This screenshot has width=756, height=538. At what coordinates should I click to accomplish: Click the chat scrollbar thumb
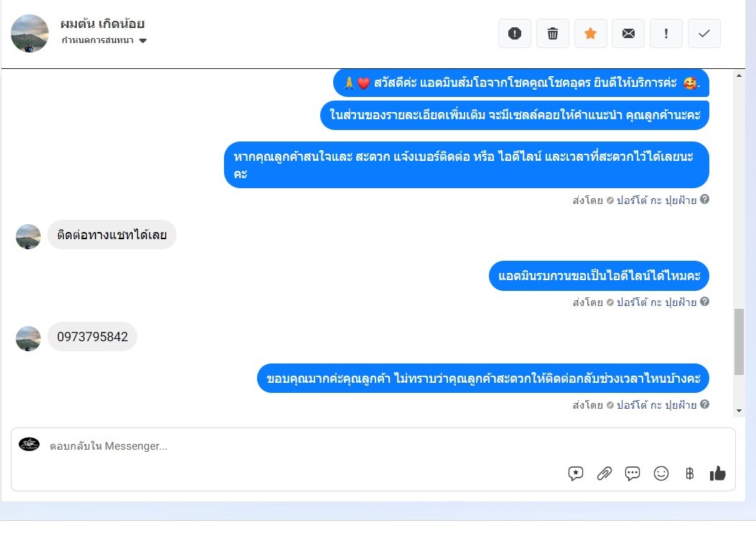coord(739,342)
